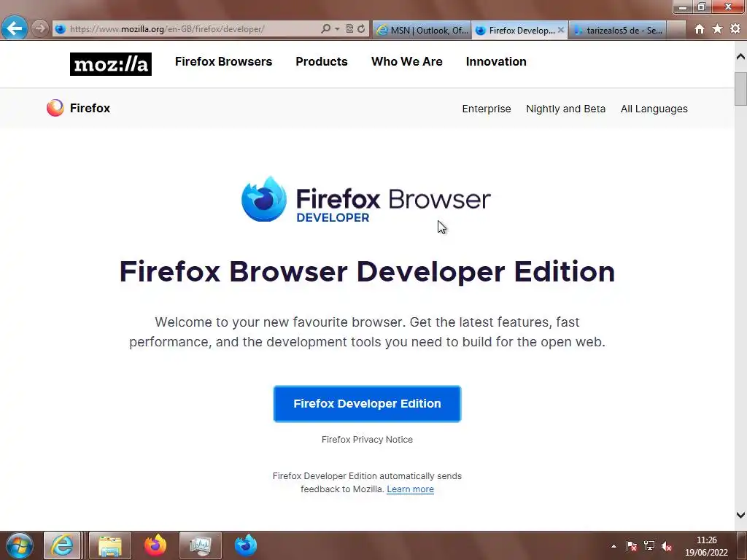Open the All Languages link
This screenshot has width=747, height=560.
pyautogui.click(x=654, y=109)
